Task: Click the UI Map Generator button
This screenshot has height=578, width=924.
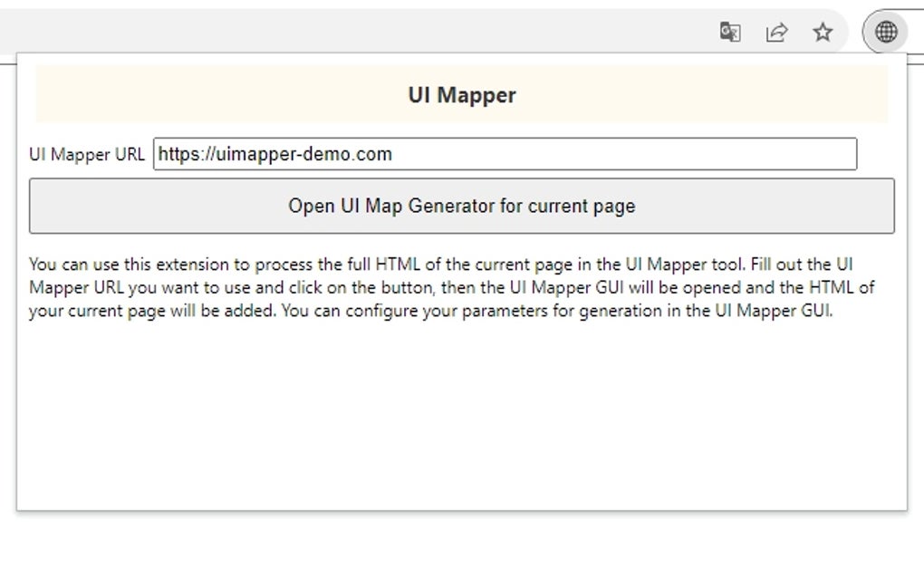Action: tap(464, 206)
